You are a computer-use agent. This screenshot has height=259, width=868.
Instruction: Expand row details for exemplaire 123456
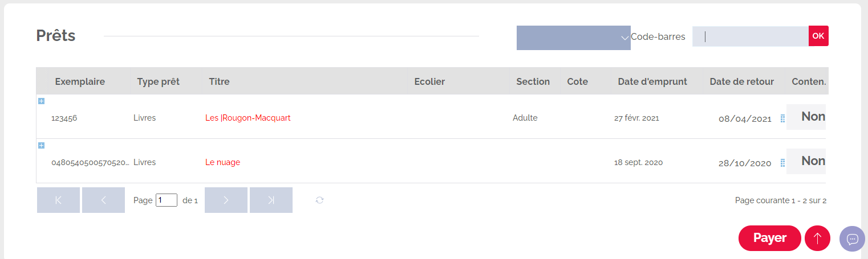(x=41, y=101)
